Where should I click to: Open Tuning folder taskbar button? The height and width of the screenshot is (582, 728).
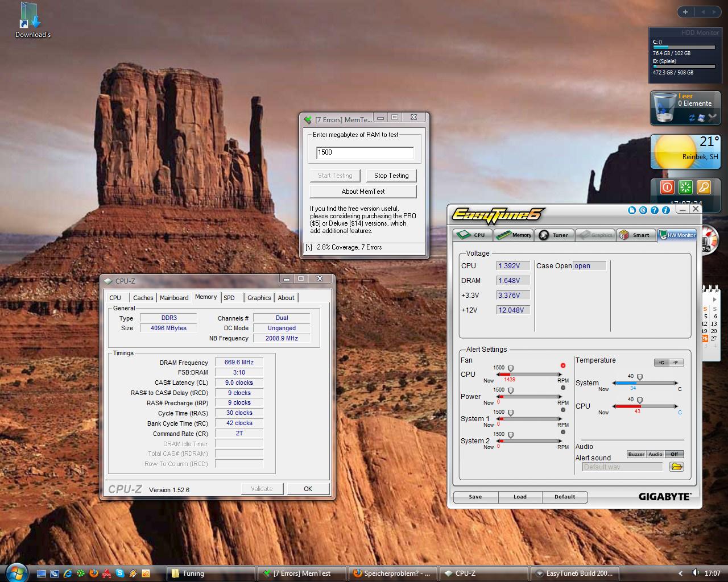pos(211,573)
